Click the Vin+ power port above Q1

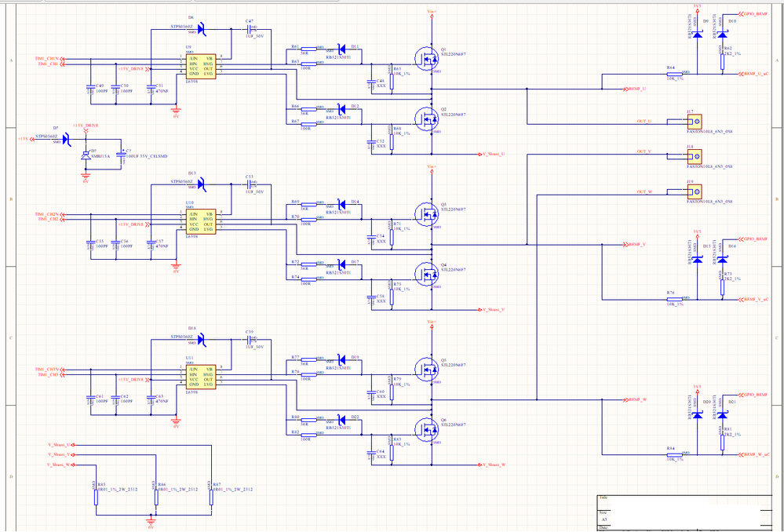pos(431,12)
